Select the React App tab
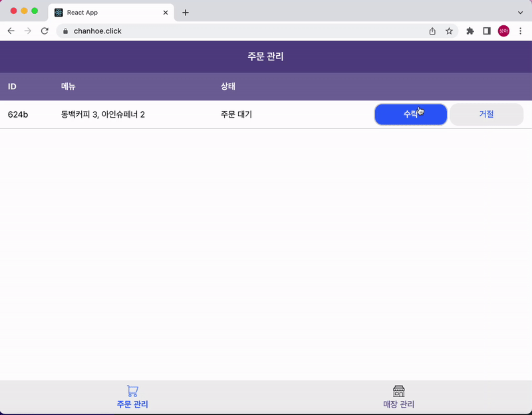This screenshot has height=415, width=532. point(111,13)
